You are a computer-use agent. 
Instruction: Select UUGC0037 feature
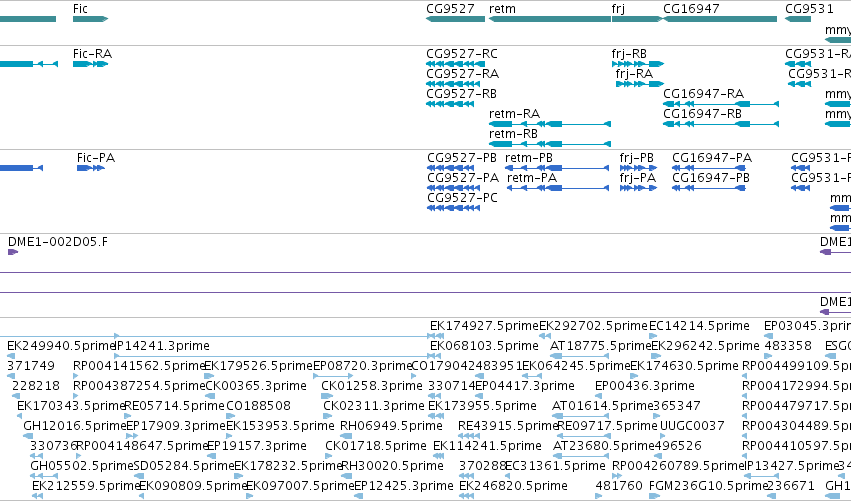click(x=692, y=427)
